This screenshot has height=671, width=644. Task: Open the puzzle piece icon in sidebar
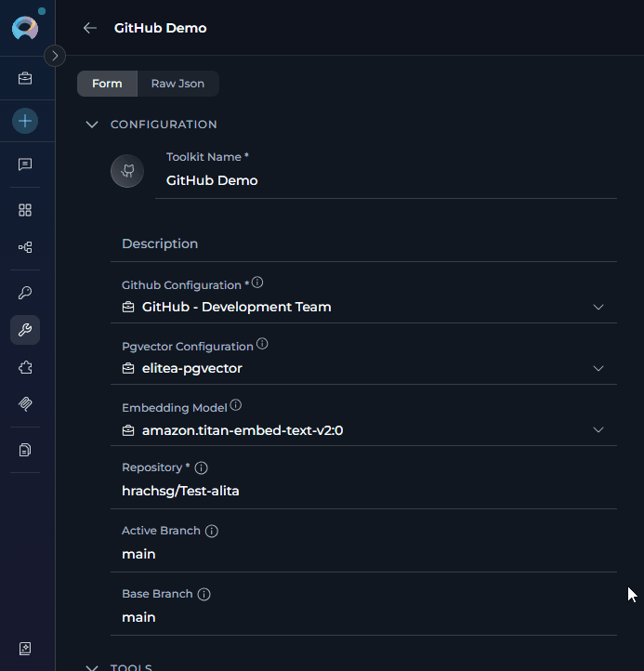point(25,367)
